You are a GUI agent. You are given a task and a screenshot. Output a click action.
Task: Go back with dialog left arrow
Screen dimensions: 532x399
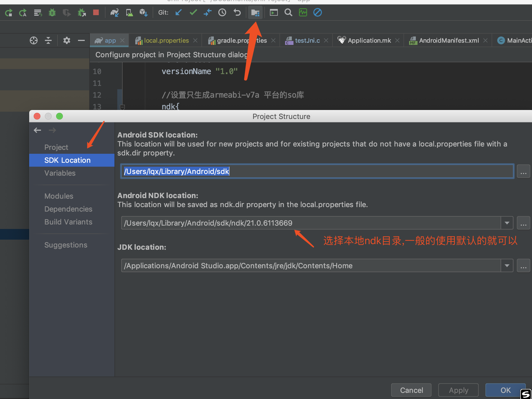pyautogui.click(x=37, y=130)
